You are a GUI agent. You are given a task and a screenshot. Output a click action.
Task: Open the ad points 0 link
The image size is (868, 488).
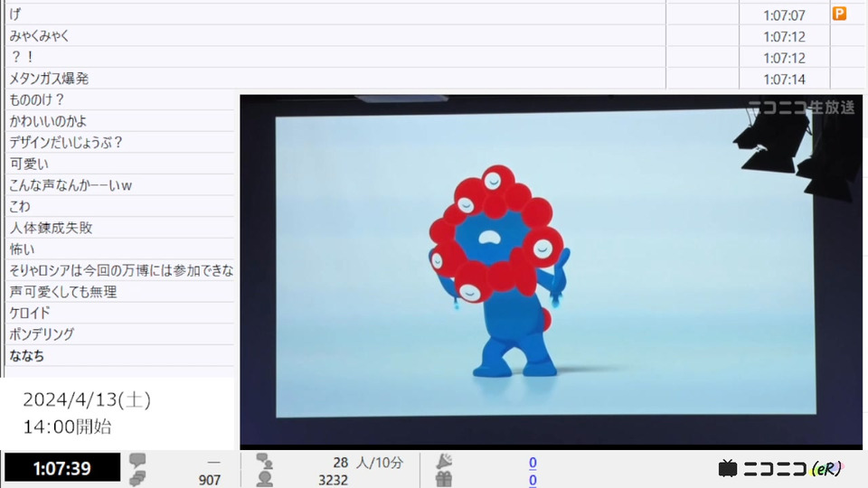coord(533,462)
